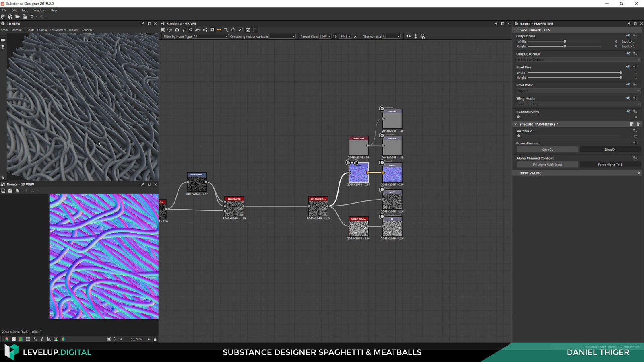Collapse the Base Parameters section
The height and width of the screenshot is (362, 644).
click(x=516, y=29)
